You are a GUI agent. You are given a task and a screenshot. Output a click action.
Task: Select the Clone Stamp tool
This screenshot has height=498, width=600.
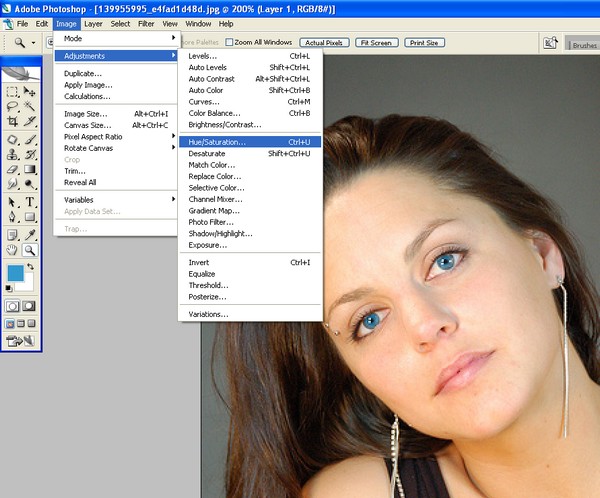(x=12, y=154)
